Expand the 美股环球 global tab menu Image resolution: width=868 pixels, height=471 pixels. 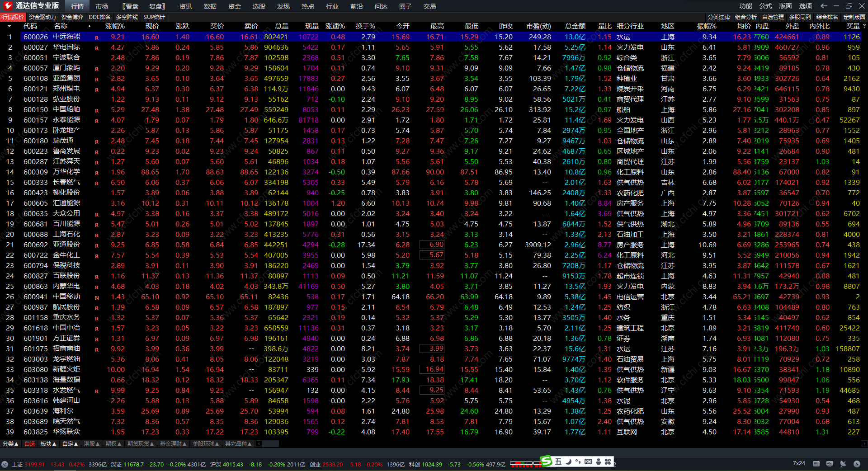(206, 444)
